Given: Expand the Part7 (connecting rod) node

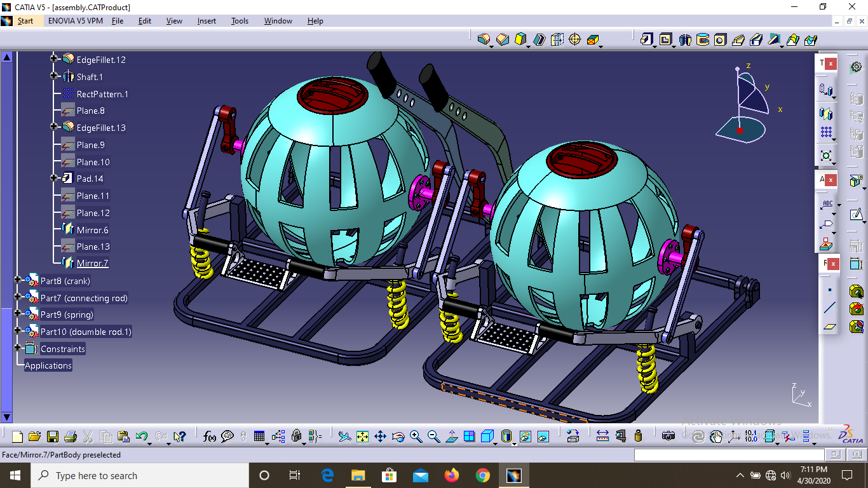Looking at the screenshot, I should pos(18,297).
